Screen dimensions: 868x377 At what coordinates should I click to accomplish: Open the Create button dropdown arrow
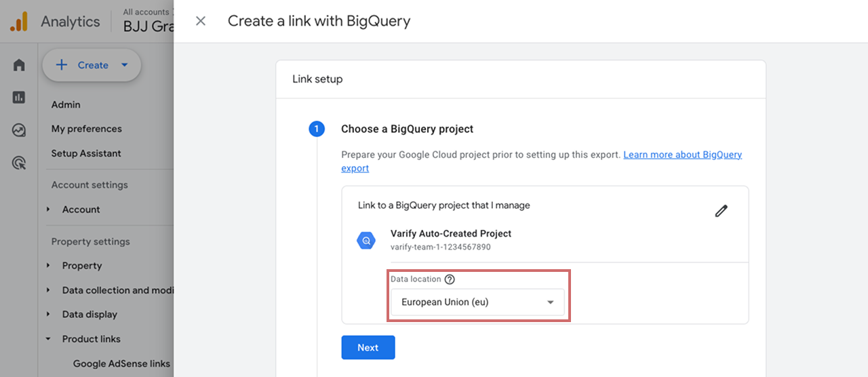tap(124, 65)
